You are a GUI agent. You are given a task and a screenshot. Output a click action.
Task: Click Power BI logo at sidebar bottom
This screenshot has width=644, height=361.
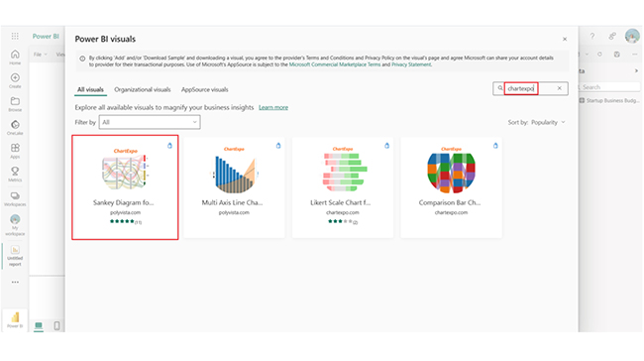pyautogui.click(x=15, y=320)
